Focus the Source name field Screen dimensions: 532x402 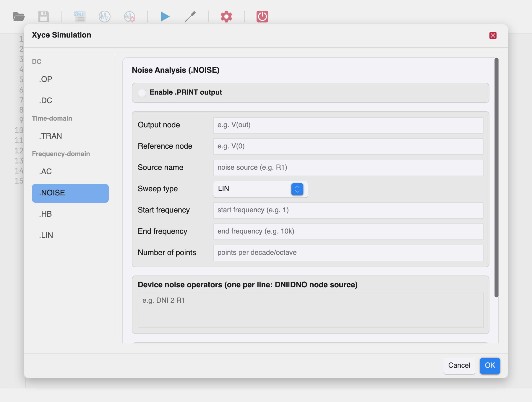[348, 168]
